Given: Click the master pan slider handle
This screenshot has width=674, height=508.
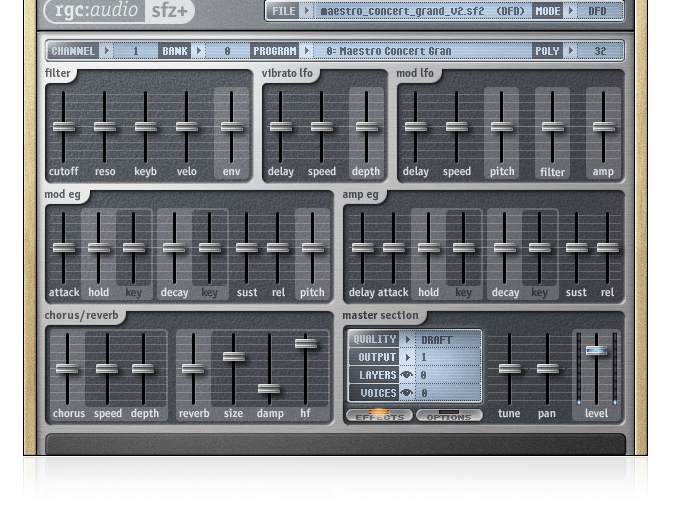Looking at the screenshot, I should tap(548, 369).
